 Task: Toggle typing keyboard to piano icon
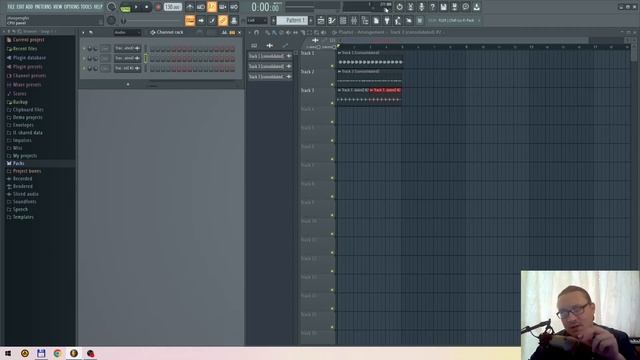(190, 20)
